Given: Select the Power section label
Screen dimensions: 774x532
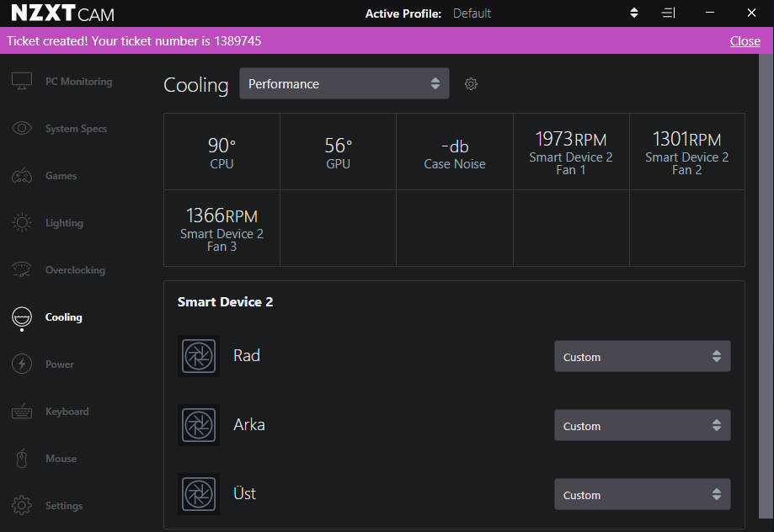Looking at the screenshot, I should pos(59,364).
